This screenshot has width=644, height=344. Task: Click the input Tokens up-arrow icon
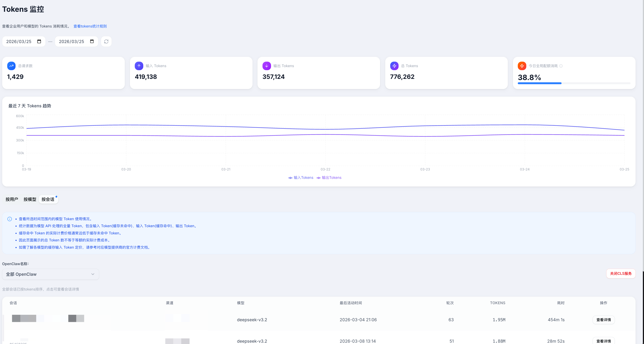pyautogui.click(x=139, y=66)
